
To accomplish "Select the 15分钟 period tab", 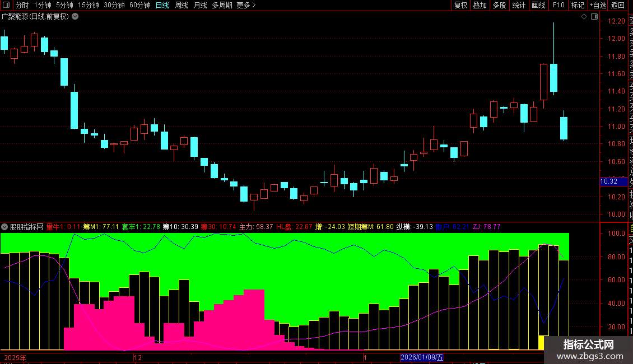I will (88, 5).
